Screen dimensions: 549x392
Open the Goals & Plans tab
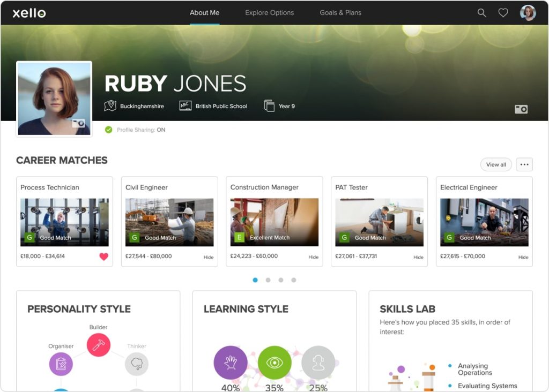click(x=340, y=13)
